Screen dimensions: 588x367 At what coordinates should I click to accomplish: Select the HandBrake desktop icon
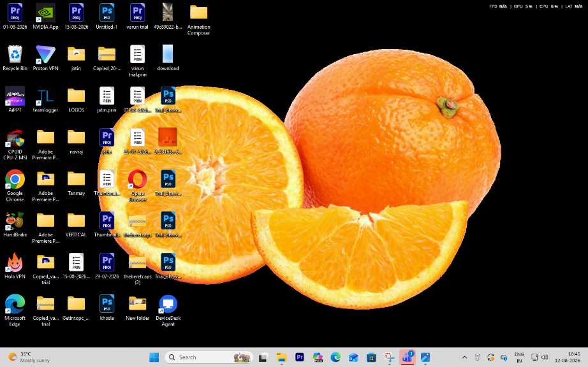click(x=15, y=225)
